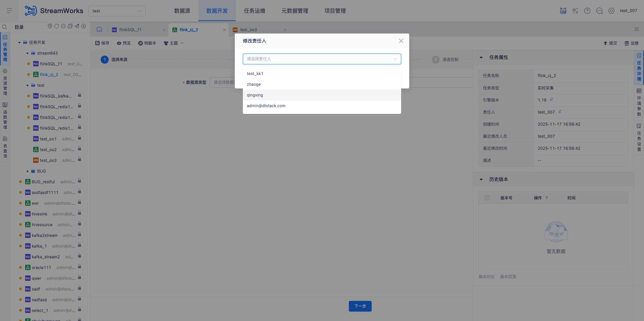
Task: Click the locate icon in 目录 header
Action: tap(50, 26)
